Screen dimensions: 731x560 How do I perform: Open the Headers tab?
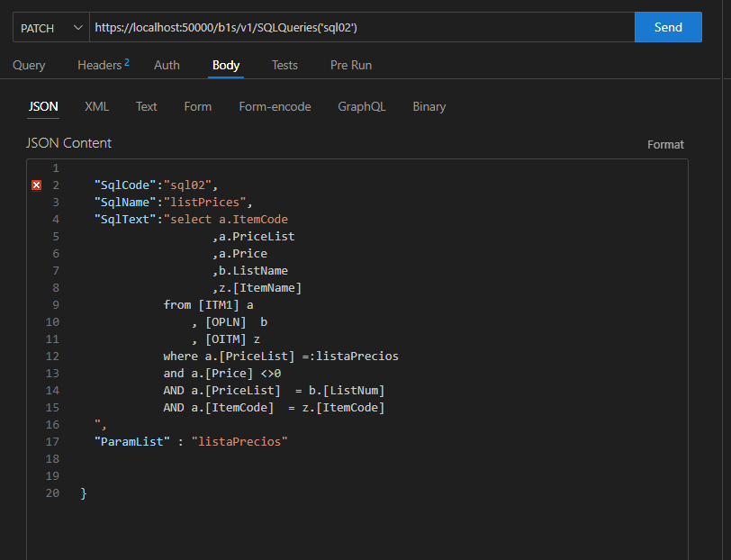(103, 65)
